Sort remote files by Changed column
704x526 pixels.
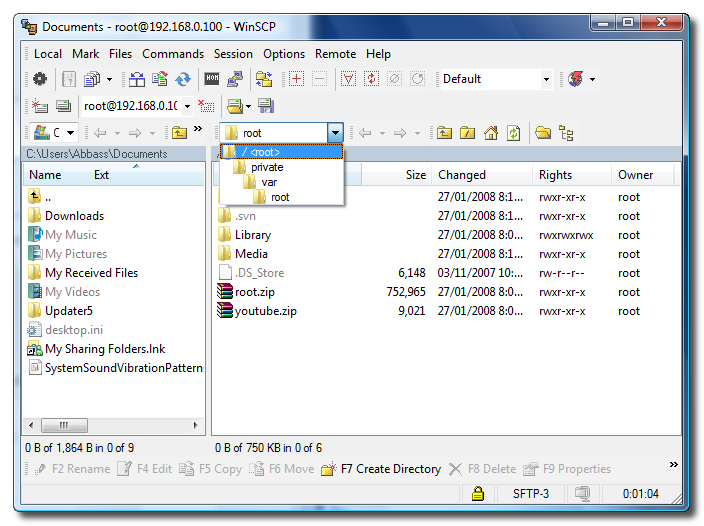click(x=483, y=175)
